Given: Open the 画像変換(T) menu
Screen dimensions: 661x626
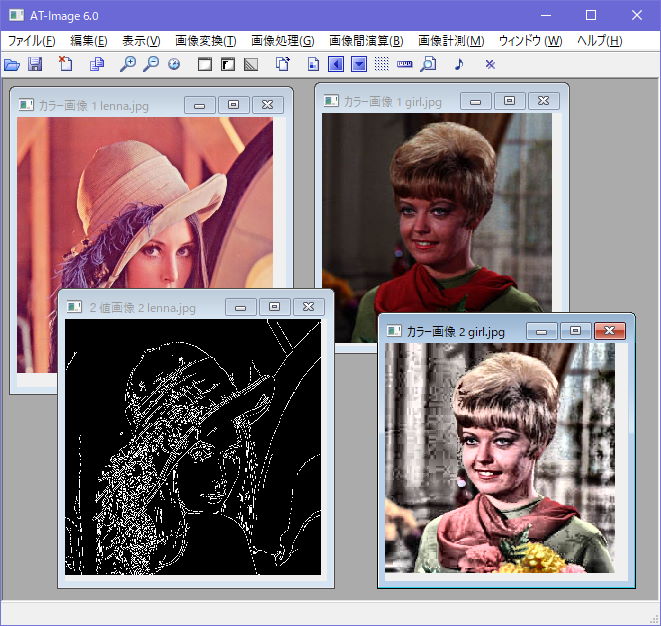Looking at the screenshot, I should [205, 41].
